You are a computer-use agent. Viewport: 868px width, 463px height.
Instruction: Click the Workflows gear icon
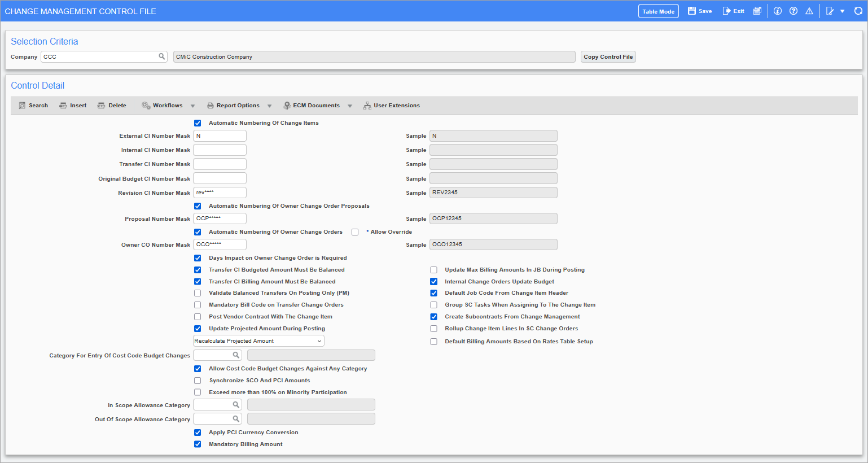(146, 106)
